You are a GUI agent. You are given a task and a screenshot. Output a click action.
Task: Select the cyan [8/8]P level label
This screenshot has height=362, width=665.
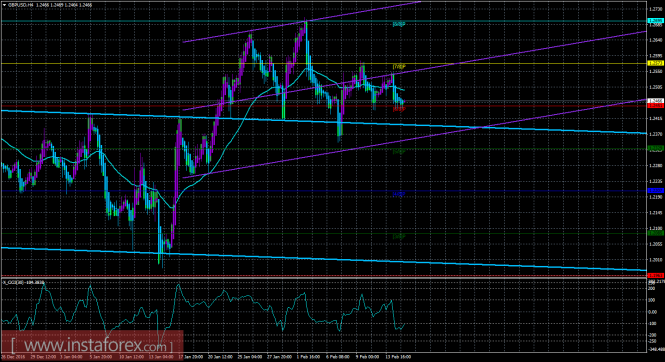[399, 24]
